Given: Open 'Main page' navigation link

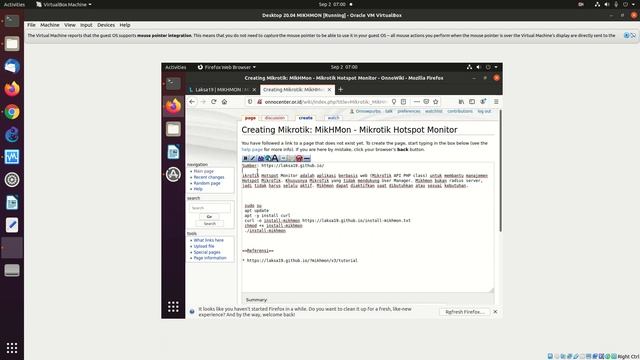Looking at the screenshot, I should click(204, 171).
